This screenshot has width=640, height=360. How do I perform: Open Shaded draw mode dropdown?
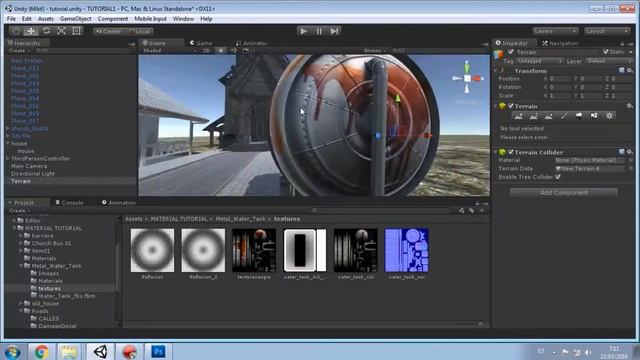[169, 51]
